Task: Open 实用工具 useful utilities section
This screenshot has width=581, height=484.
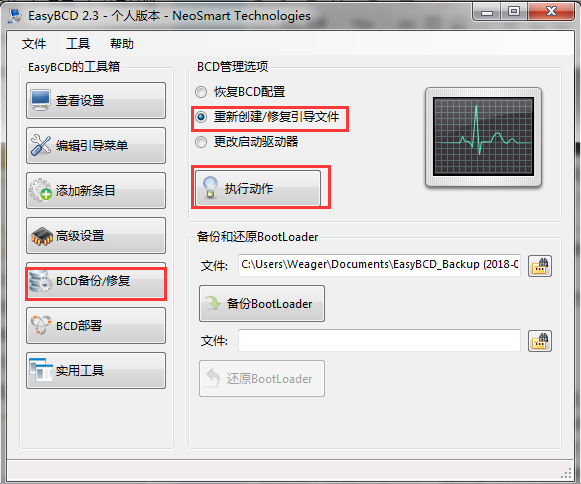Action: pyautogui.click(x=96, y=371)
